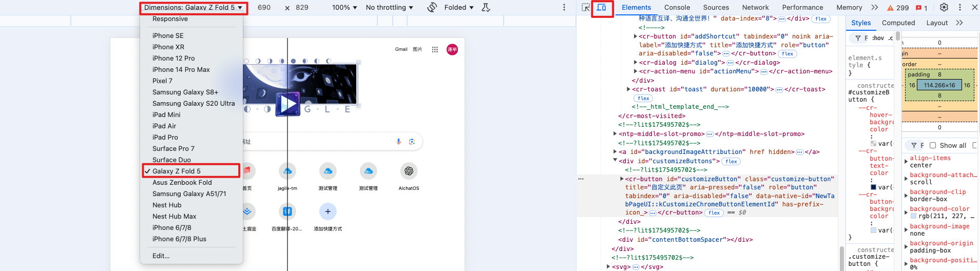Screen dimensions: 980x271
Task: Play the Google Doodle
Action: 287,104
